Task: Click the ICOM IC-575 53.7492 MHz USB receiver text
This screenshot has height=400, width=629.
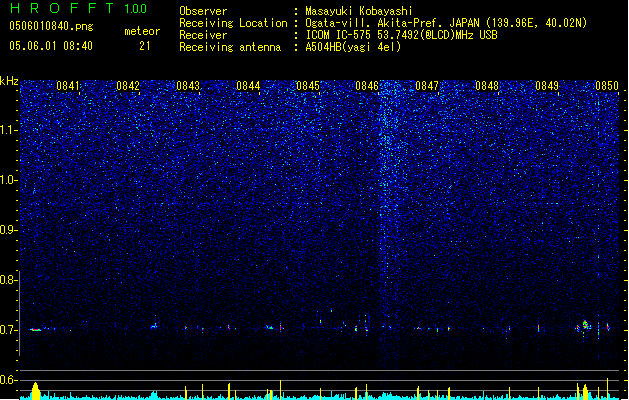Action: pos(402,35)
